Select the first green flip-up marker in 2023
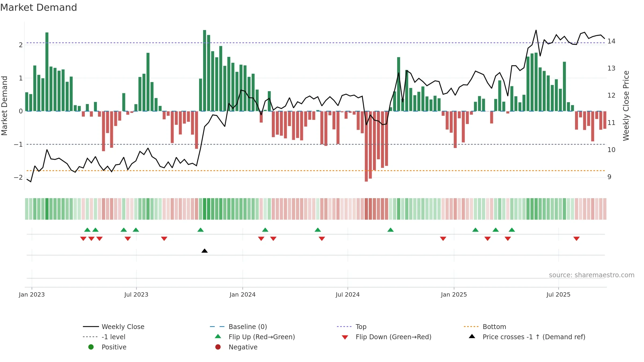The width and height of the screenshot is (644, 362). 87,230
